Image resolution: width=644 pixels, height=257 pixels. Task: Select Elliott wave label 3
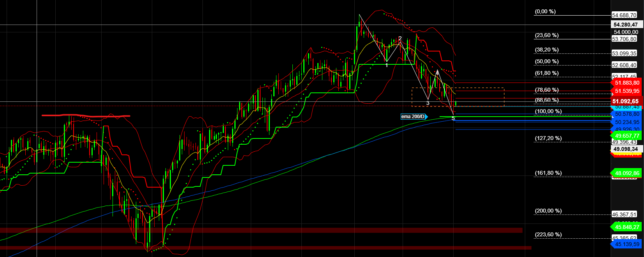(428, 103)
